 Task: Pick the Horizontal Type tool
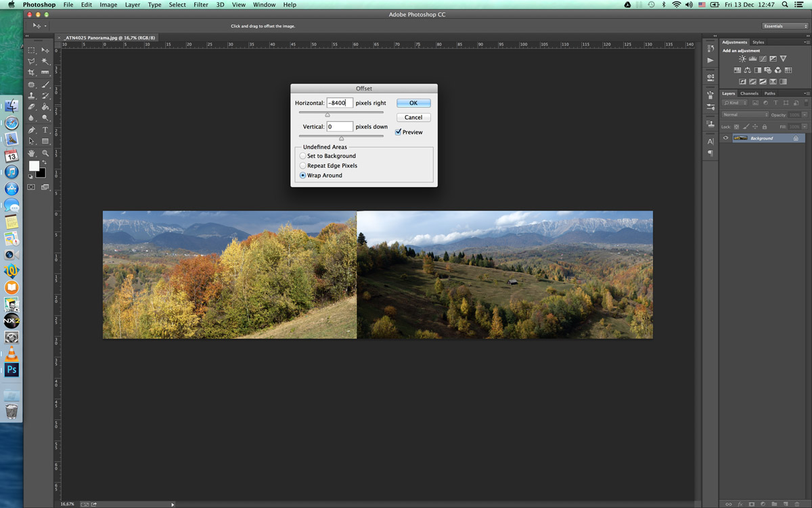tap(45, 129)
